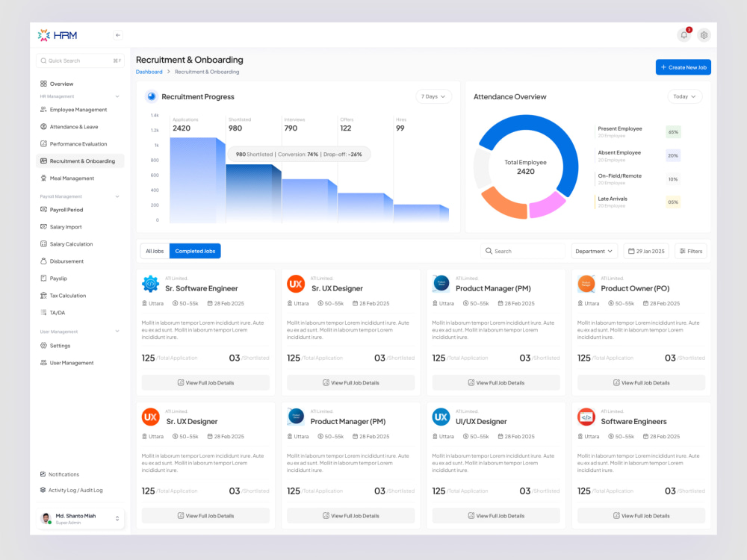This screenshot has width=747, height=560.
Task: Click the Activity Log / Audit Log icon
Action: pos(43,490)
